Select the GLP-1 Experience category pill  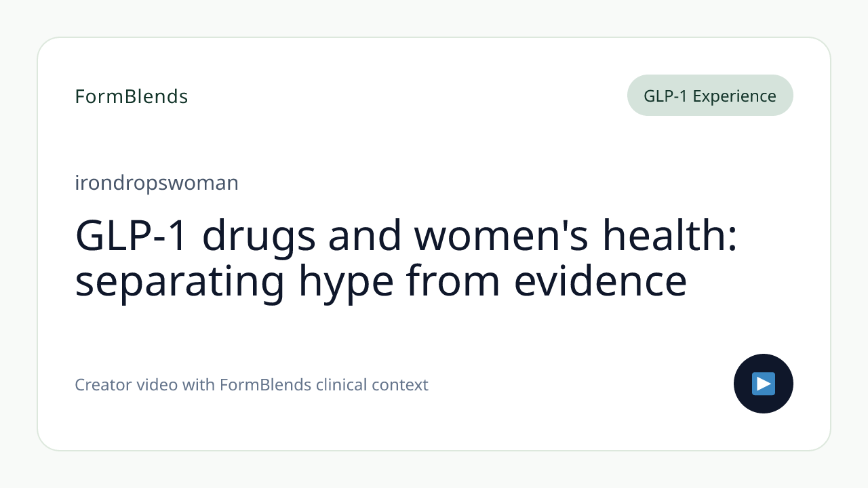coord(710,96)
